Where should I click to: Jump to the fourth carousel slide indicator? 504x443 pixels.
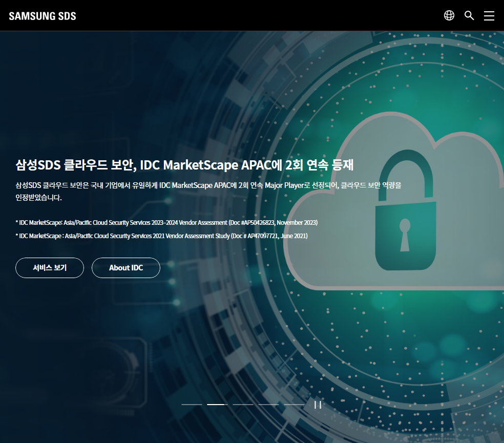(x=268, y=405)
